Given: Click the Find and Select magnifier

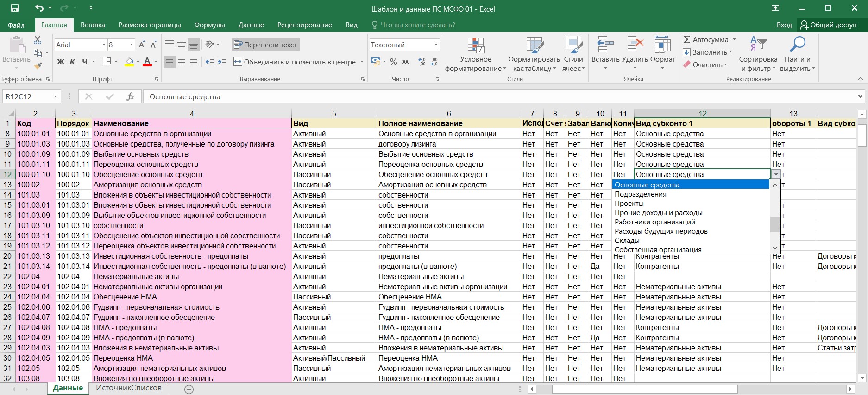Looking at the screenshot, I should pos(797,45).
